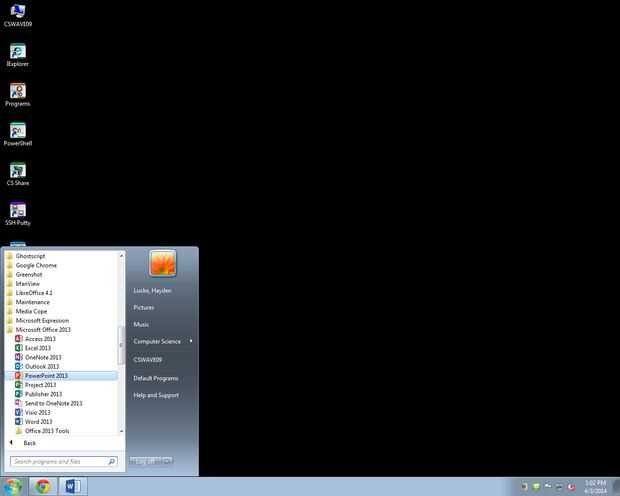
Task: Expand the IrfanView folder
Action: tap(23, 284)
